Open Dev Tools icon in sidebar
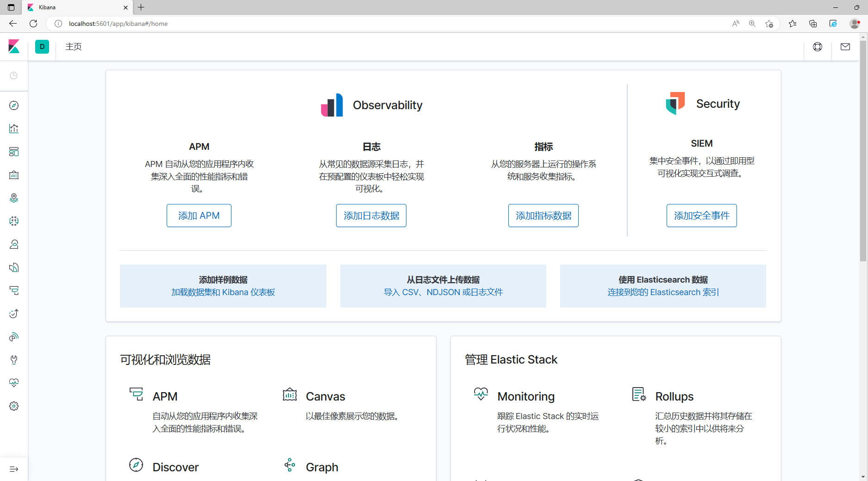Screen dimensions: 868x481 click(x=14, y=360)
